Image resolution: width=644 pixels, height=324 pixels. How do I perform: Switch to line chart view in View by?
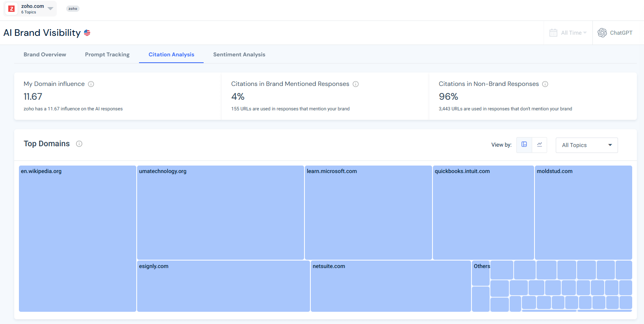click(x=540, y=145)
